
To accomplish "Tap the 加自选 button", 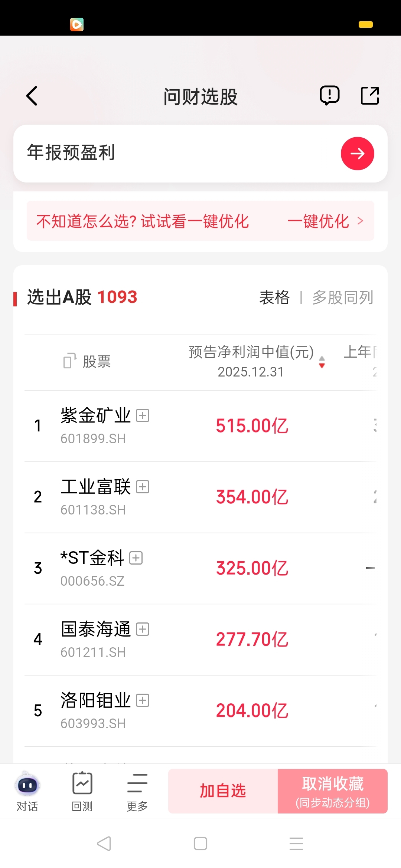I will coord(223,791).
